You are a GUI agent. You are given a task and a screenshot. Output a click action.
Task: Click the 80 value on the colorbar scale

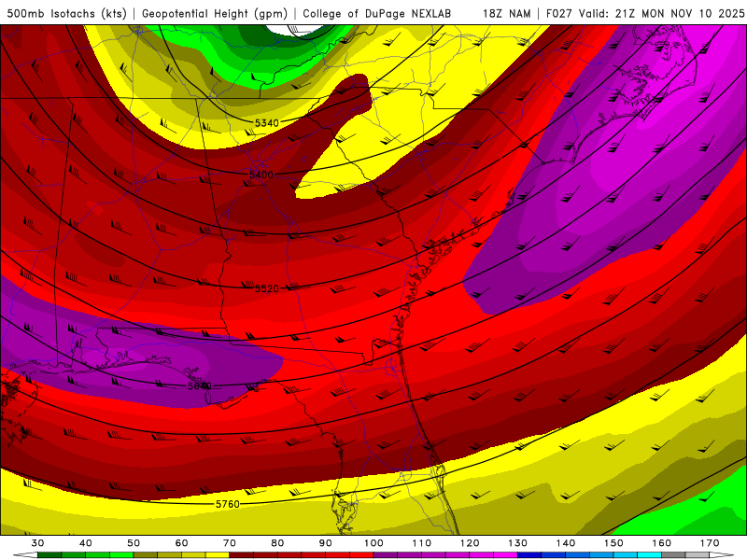[277, 543]
